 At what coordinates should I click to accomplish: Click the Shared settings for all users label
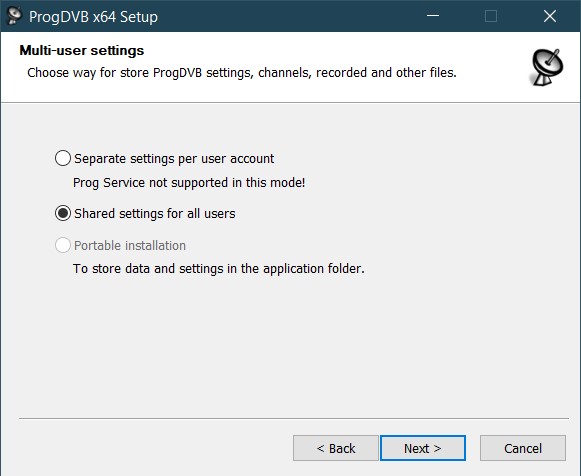pos(155,213)
